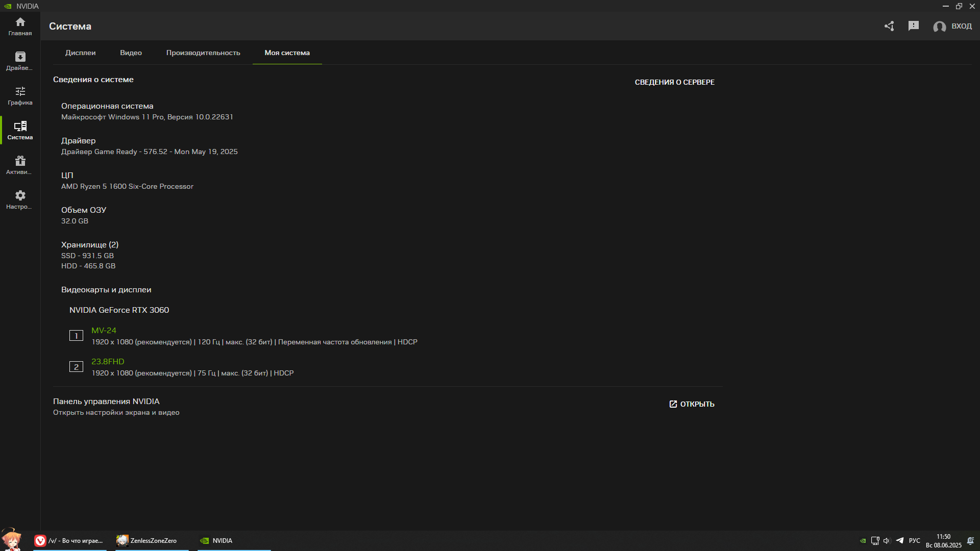
Task: Click the SSD - 931.5 GB entry
Action: [x=87, y=256]
